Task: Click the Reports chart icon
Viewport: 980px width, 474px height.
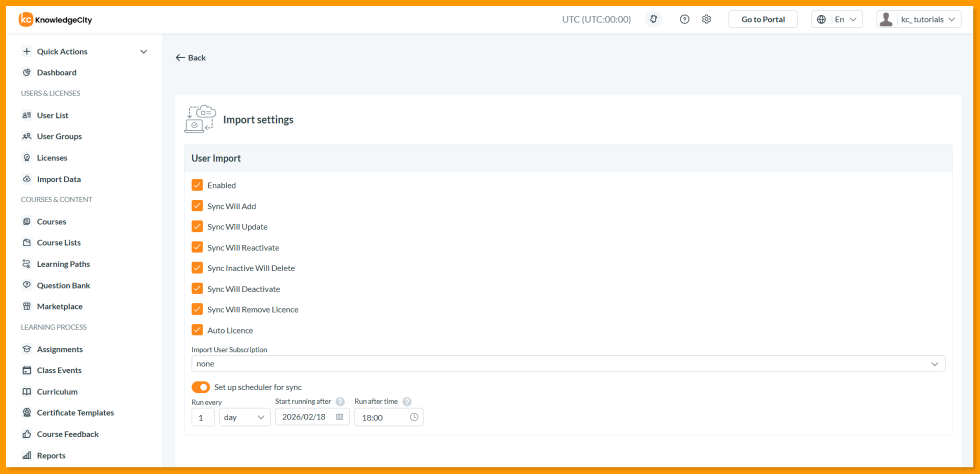Action: pos(27,456)
